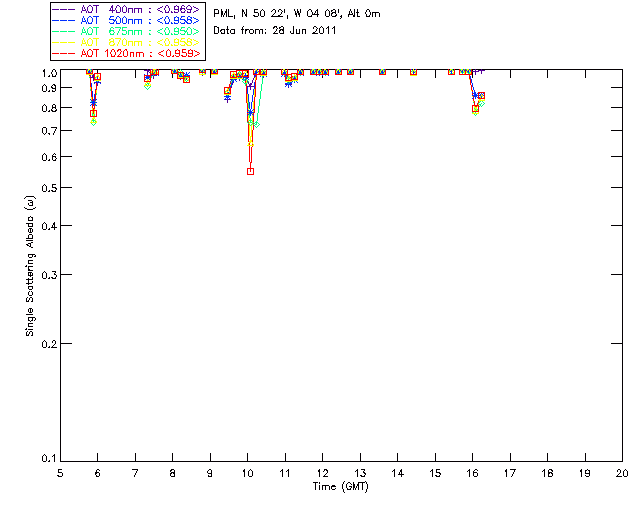Click the x-axis 20 tick label

point(622,473)
